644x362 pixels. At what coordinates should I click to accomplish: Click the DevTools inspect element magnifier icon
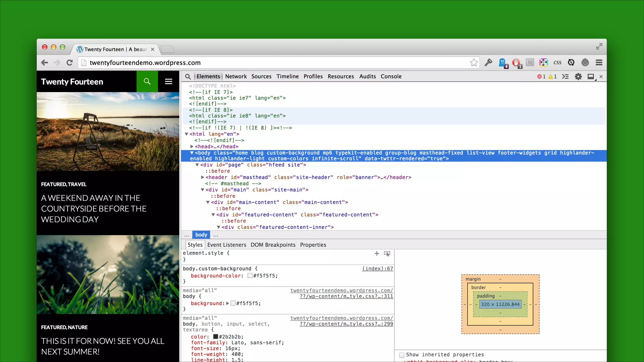188,76
